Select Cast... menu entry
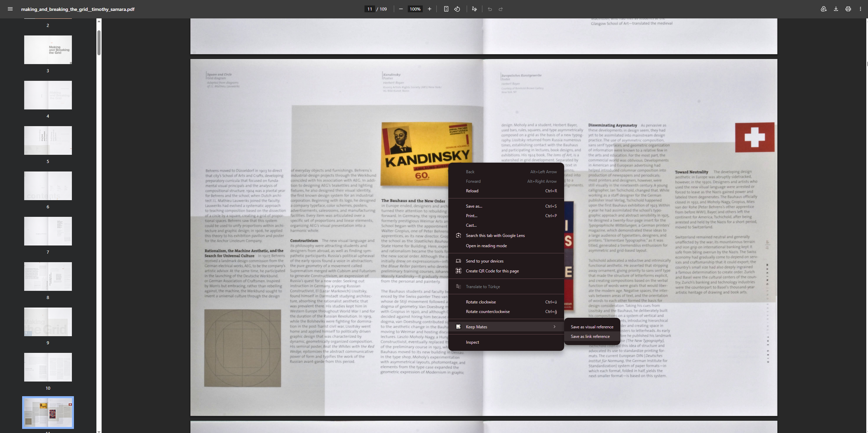Viewport: 868px width, 433px height. tap(506, 225)
